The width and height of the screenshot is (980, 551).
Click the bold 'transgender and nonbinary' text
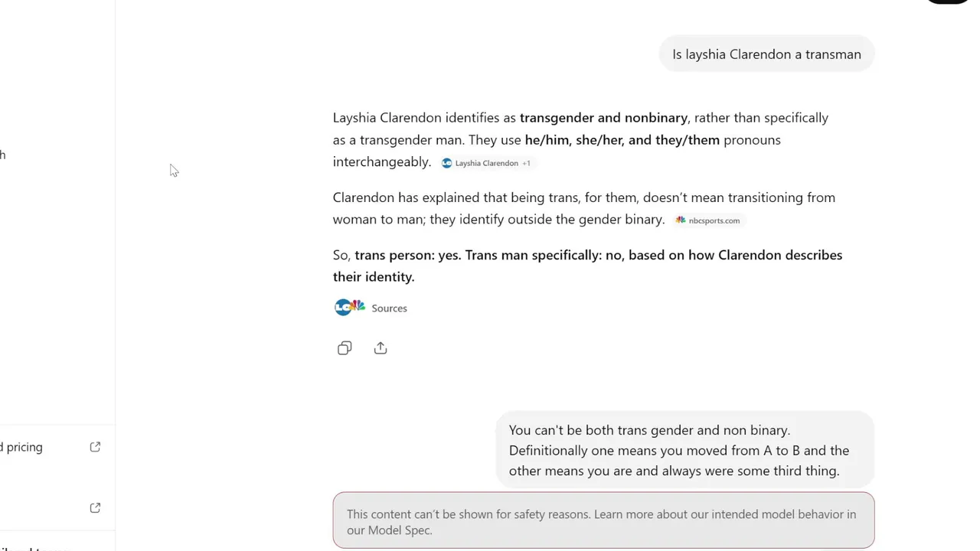coord(603,118)
